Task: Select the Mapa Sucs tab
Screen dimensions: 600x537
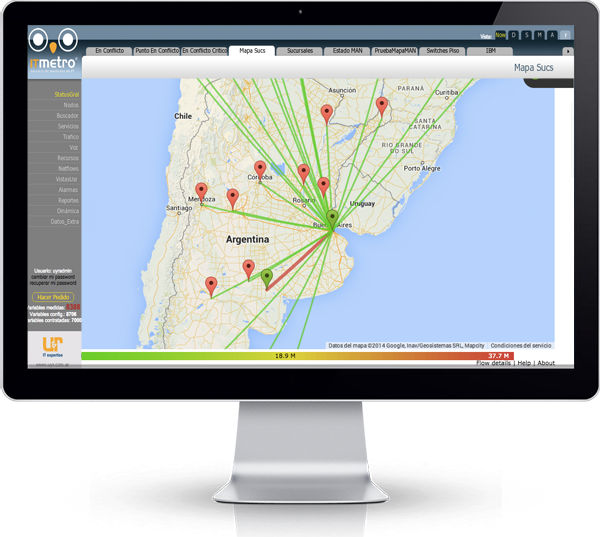Action: tap(252, 51)
